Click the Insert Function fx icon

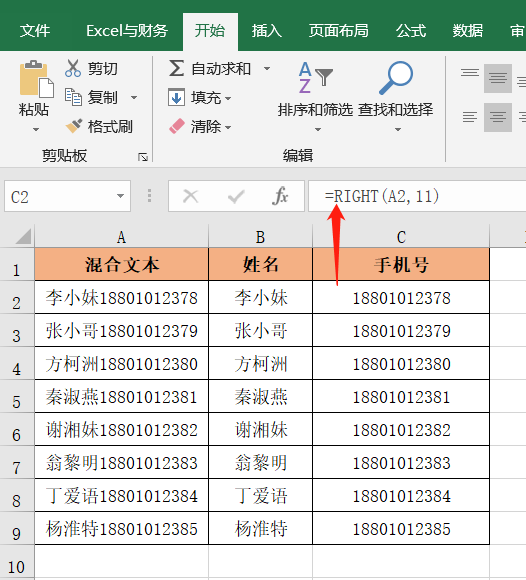click(x=280, y=196)
